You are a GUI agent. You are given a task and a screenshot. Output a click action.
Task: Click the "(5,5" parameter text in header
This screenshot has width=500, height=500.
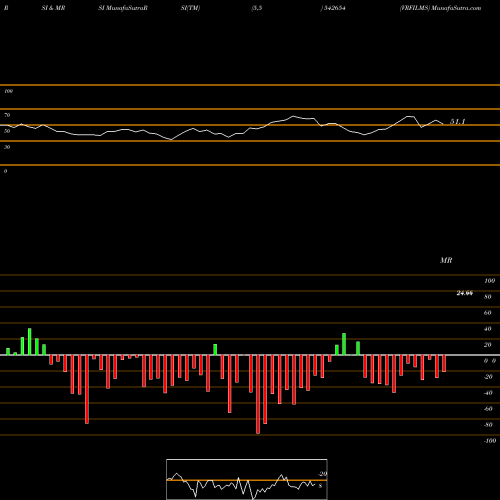257,8
